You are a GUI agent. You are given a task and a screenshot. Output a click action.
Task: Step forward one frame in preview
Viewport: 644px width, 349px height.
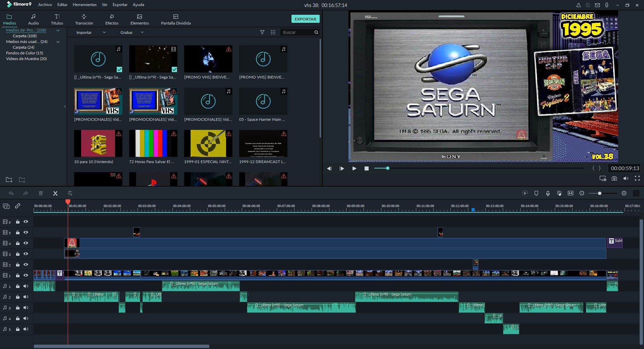(x=342, y=168)
